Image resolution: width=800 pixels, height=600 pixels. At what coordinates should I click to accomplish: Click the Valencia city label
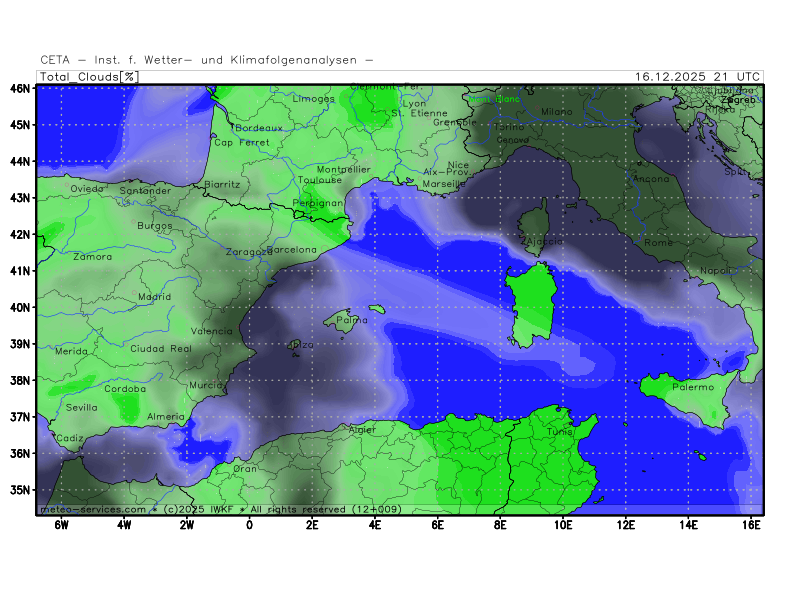click(x=211, y=331)
